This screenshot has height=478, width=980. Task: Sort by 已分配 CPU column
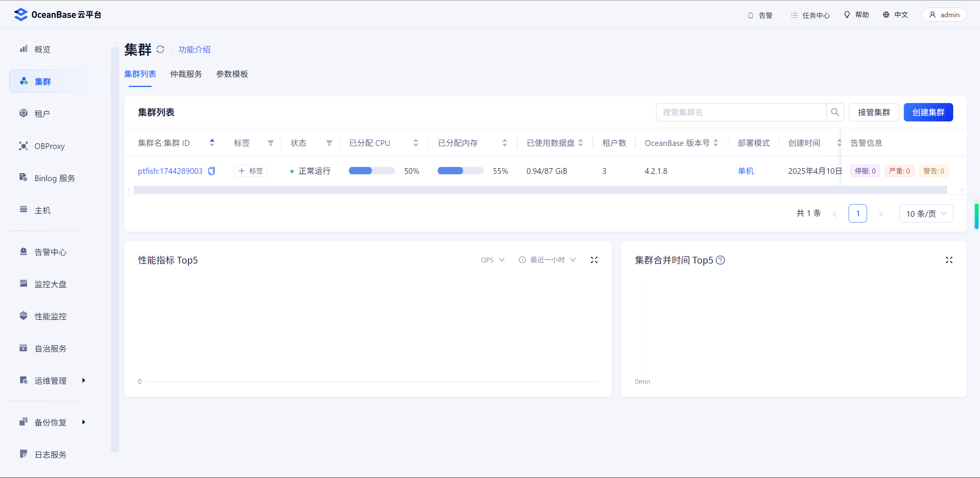pyautogui.click(x=416, y=143)
